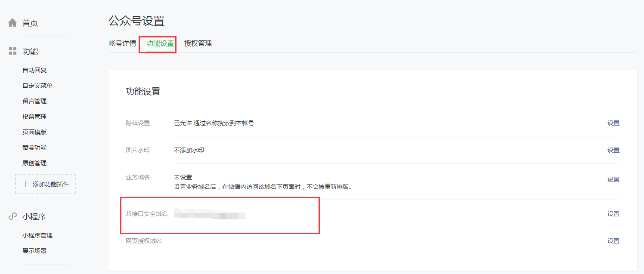Switch to the 授权管理 tab

click(x=199, y=43)
